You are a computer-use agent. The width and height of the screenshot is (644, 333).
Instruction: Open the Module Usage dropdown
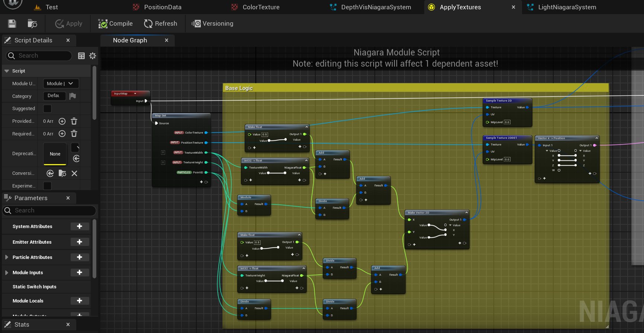61,84
